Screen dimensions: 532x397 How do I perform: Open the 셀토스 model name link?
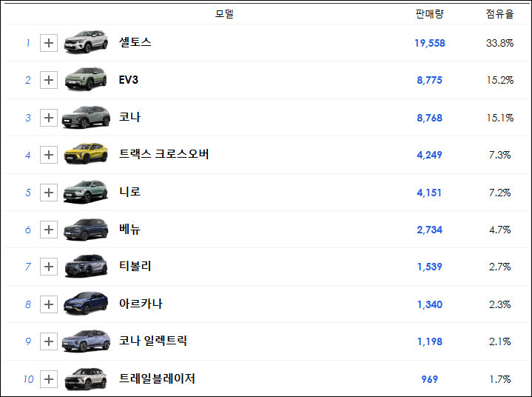135,42
